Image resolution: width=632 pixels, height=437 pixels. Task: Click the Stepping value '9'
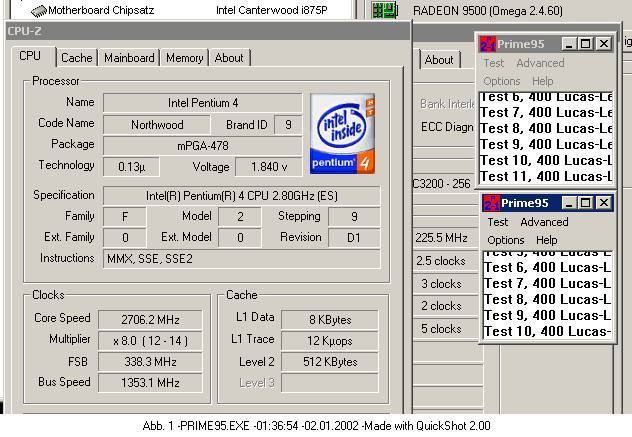click(354, 217)
